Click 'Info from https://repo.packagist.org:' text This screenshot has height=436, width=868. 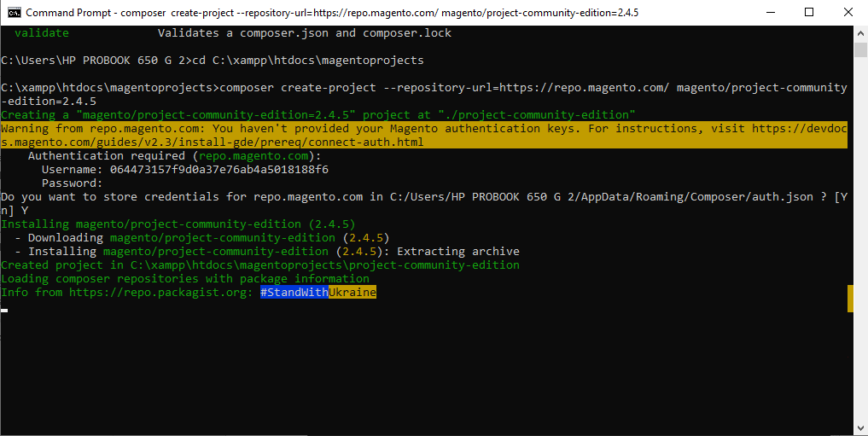coord(127,292)
